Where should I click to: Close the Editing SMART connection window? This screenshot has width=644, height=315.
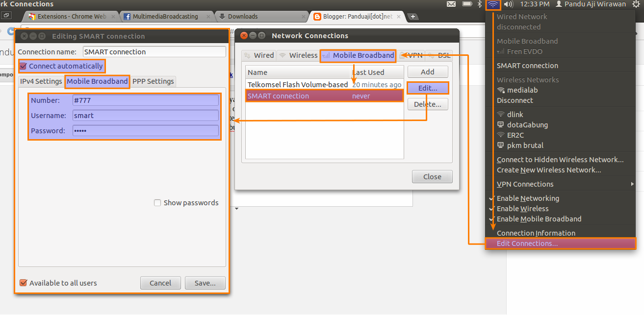click(x=24, y=36)
